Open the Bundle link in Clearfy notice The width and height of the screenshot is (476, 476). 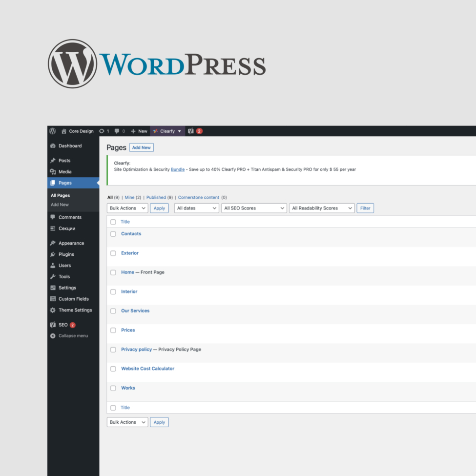point(178,169)
